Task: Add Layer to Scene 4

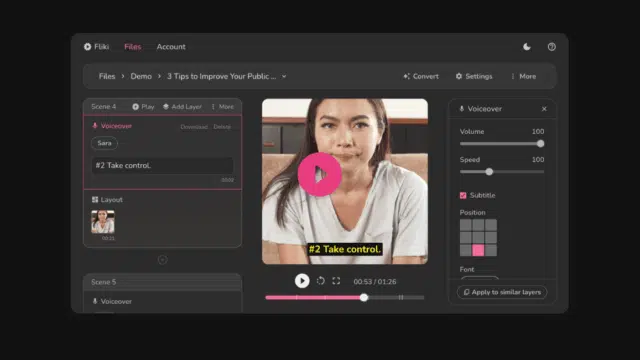Action: (182, 107)
